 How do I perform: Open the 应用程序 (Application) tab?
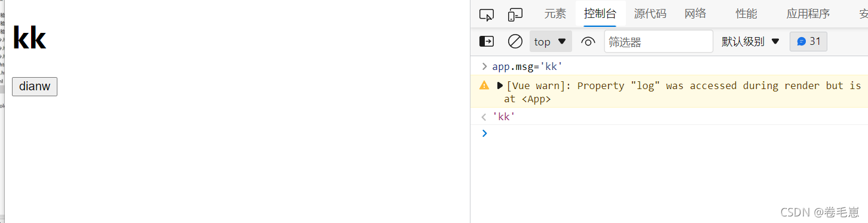(808, 14)
